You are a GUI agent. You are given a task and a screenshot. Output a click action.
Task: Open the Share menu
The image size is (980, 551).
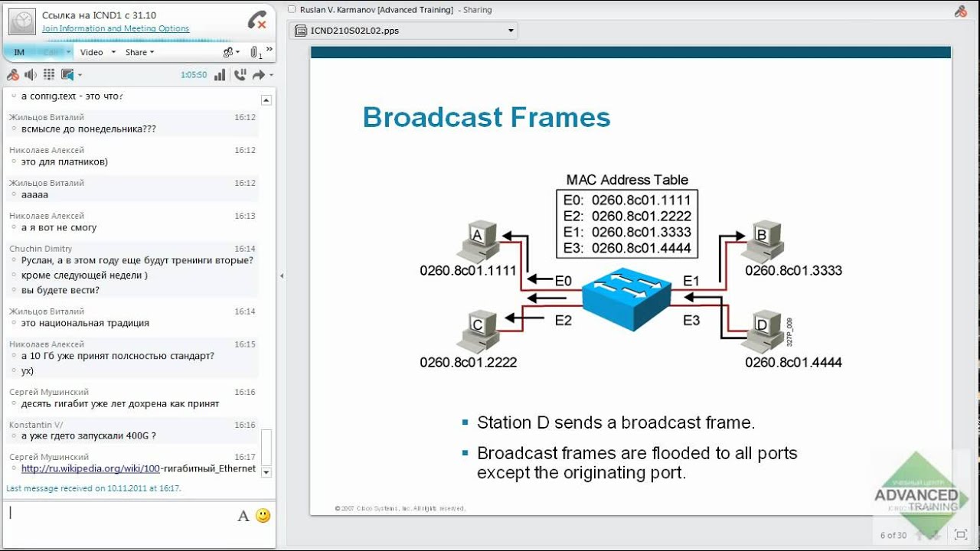point(139,52)
